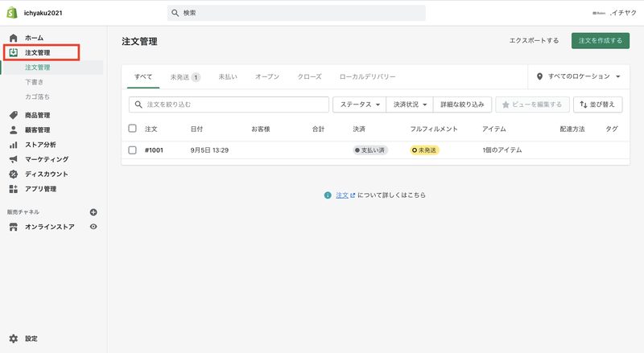Open 商品管理 tag icon
Image resolution: width=644 pixels, height=353 pixels.
click(x=14, y=115)
